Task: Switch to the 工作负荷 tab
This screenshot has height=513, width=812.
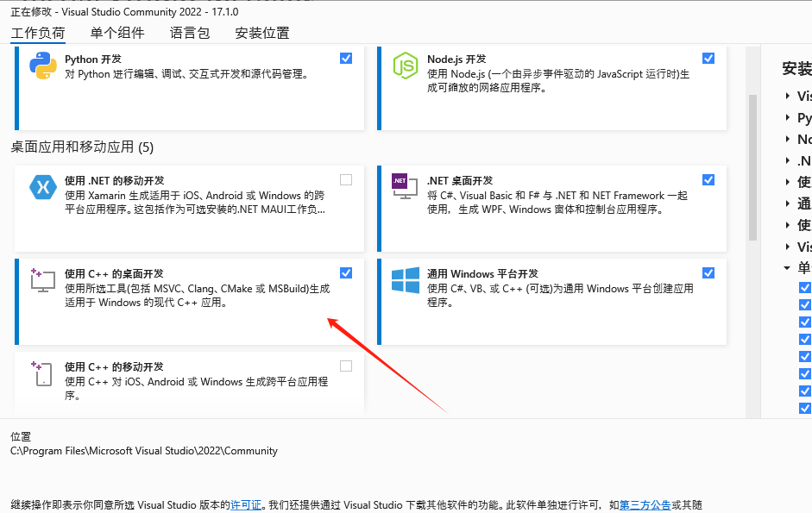Action: [x=38, y=33]
